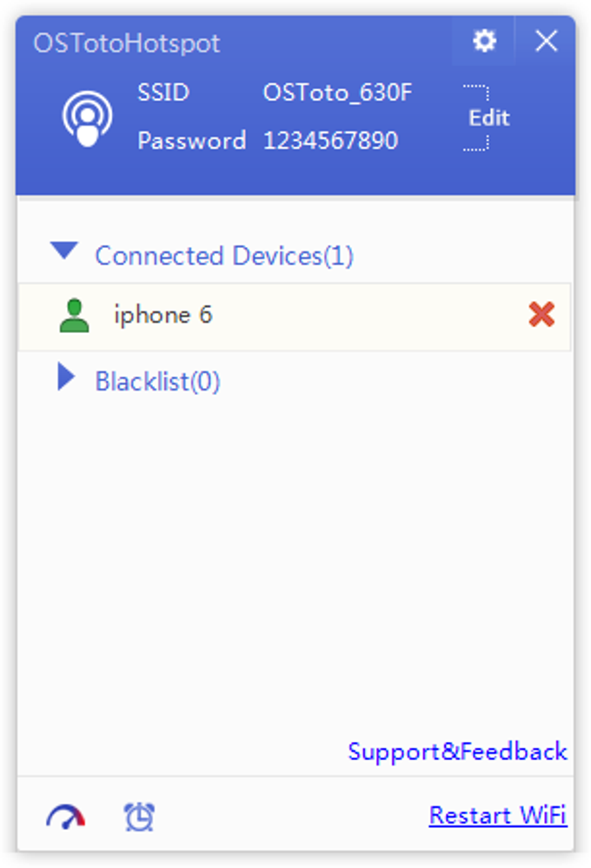This screenshot has height=868, width=591.
Task: Open the Support&Feedback link
Action: point(457,751)
